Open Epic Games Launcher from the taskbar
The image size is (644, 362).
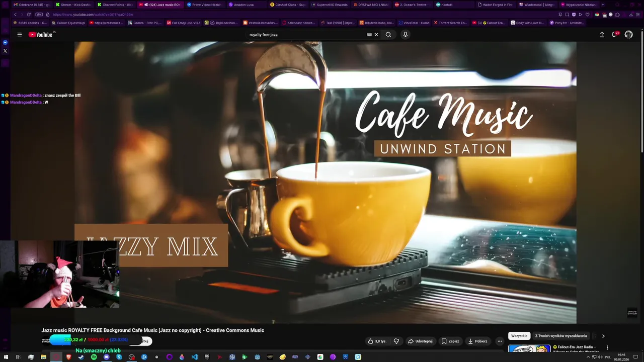click(x=207, y=357)
